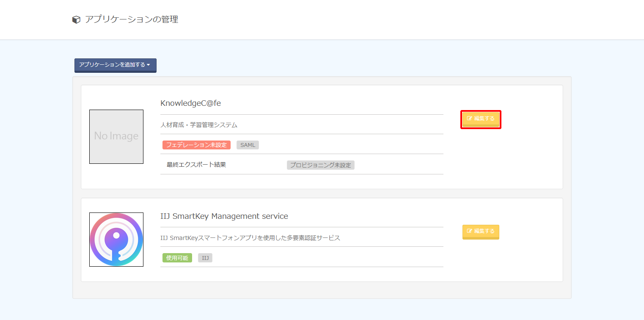Select the KnowledgeC@fe application title
Screen dimensions: 644x320
pyautogui.click(x=190, y=103)
